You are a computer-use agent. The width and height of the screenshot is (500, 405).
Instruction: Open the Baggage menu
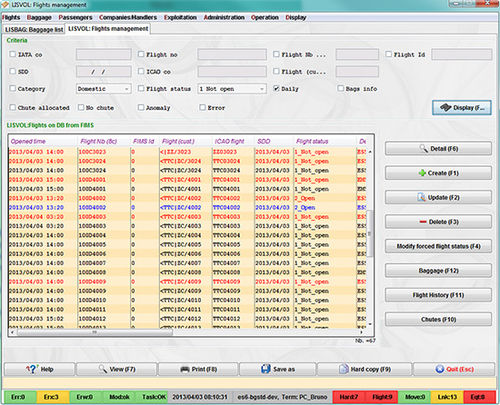click(39, 17)
